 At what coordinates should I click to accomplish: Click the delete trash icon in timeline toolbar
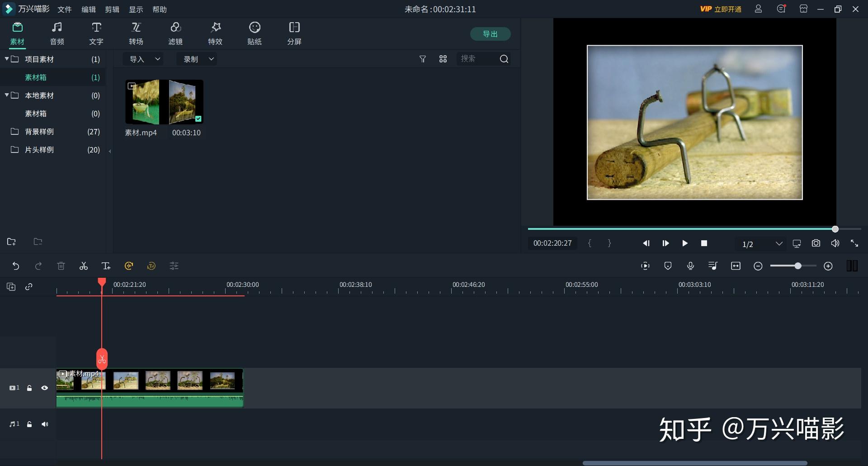tap(61, 266)
